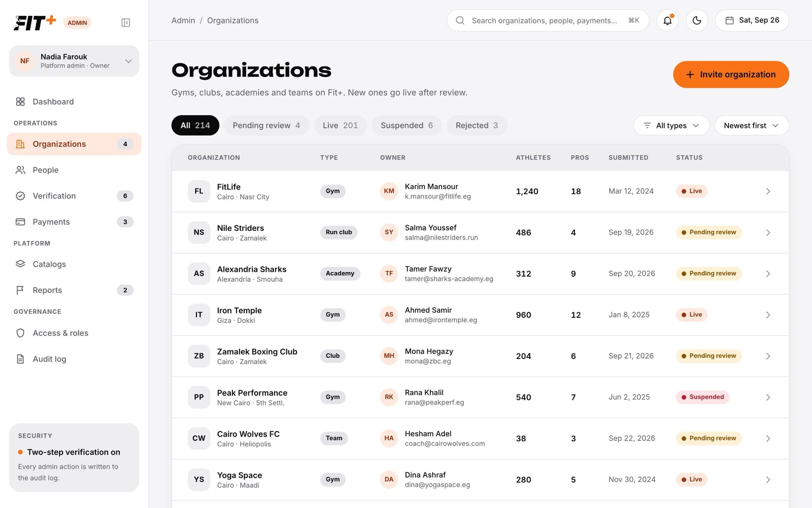Click the Admin breadcrumb link

[183, 20]
